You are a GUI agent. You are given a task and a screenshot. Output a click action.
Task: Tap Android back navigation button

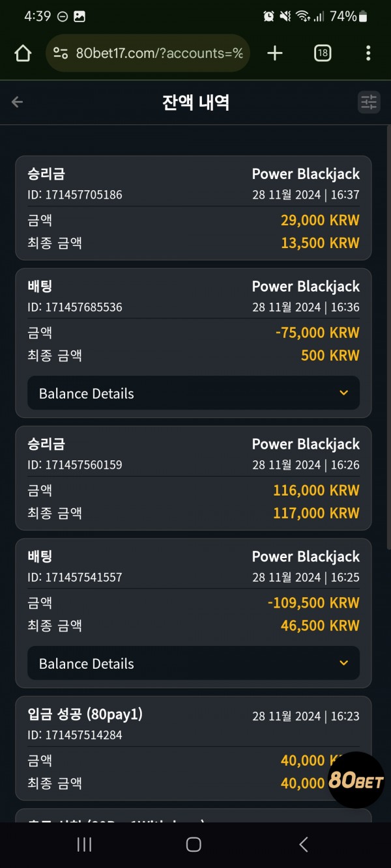pyautogui.click(x=303, y=845)
